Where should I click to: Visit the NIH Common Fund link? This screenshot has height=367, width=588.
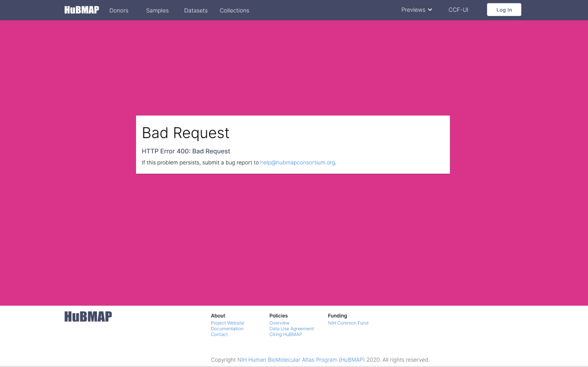pos(348,323)
